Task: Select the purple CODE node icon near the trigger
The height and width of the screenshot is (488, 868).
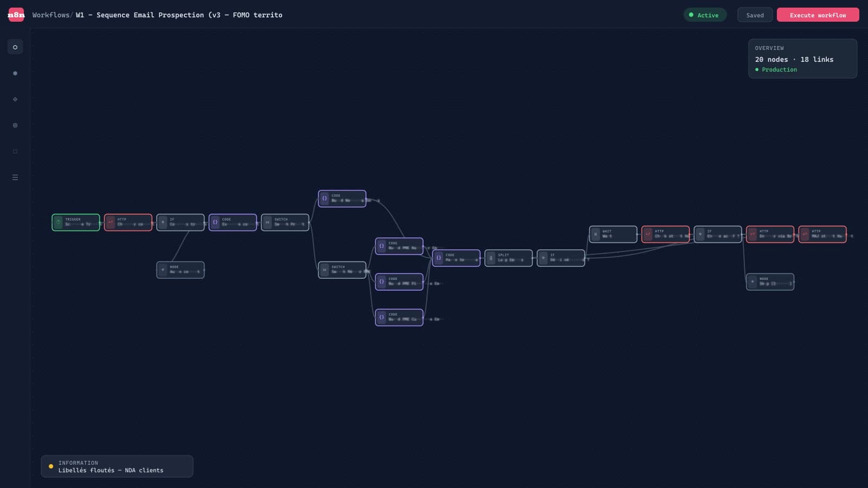Action: pos(216,222)
